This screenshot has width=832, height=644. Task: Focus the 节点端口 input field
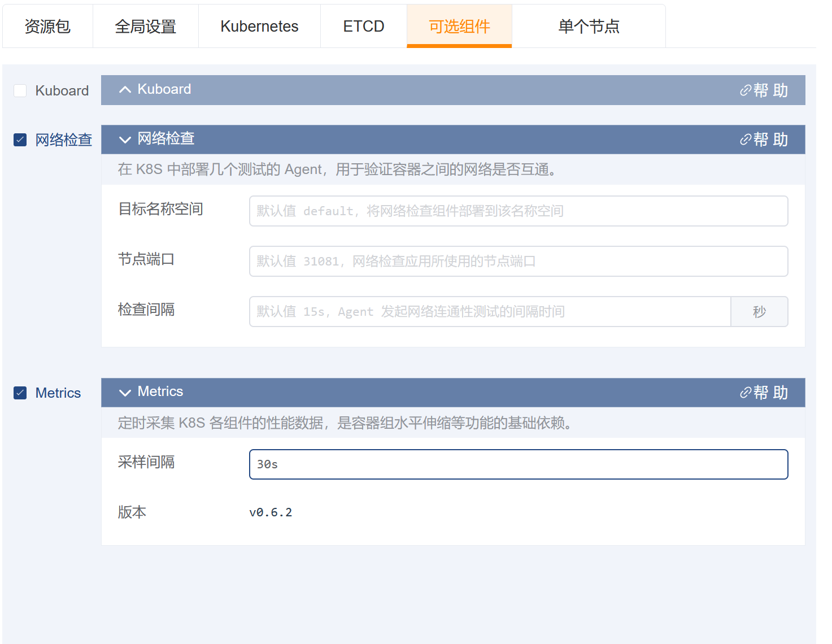pyautogui.click(x=519, y=261)
